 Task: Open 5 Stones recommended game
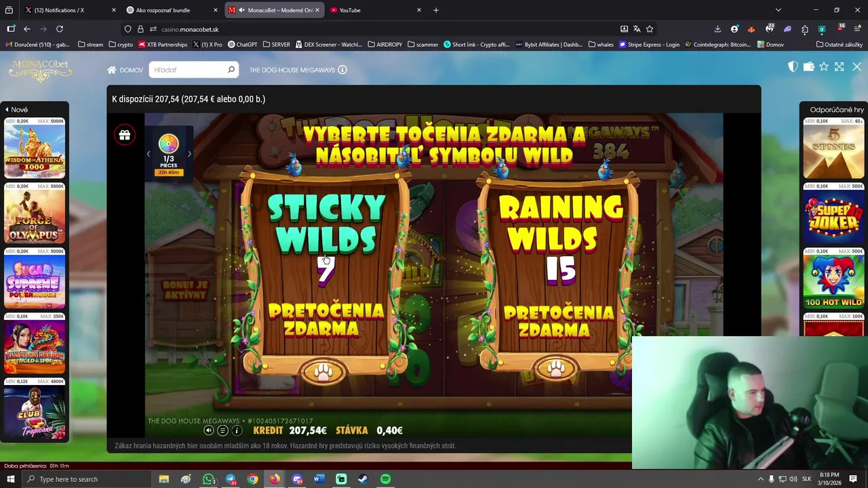(x=833, y=148)
